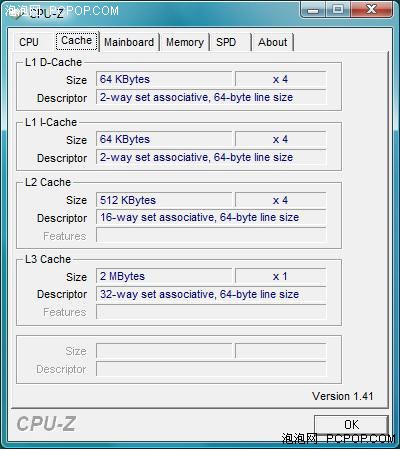This screenshot has width=400, height=449.
Task: Close the CPU-Z window
Action: 371,9
